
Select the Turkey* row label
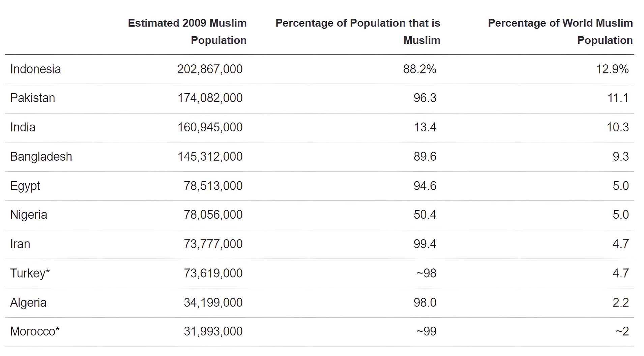(30, 273)
